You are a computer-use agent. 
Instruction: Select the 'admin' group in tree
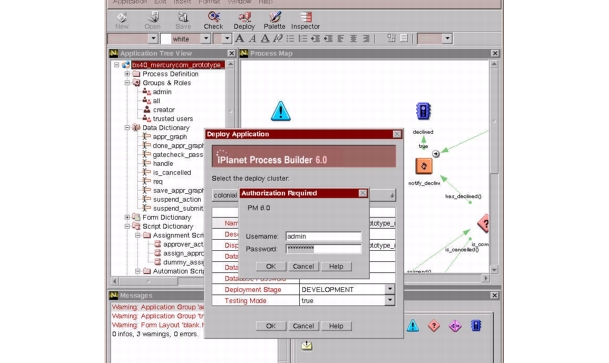(x=162, y=92)
